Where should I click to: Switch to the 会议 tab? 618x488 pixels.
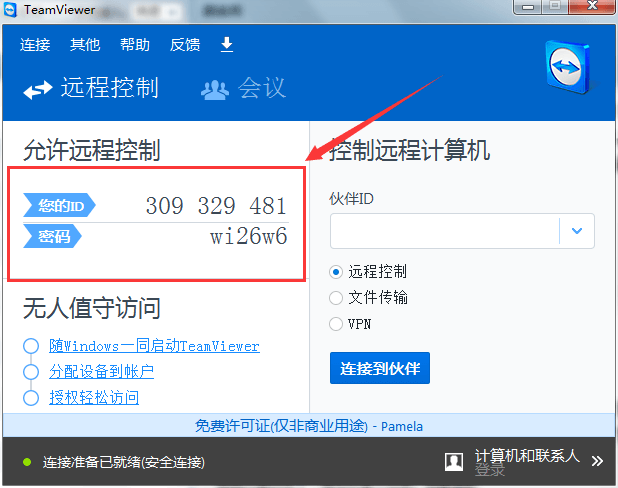click(243, 88)
